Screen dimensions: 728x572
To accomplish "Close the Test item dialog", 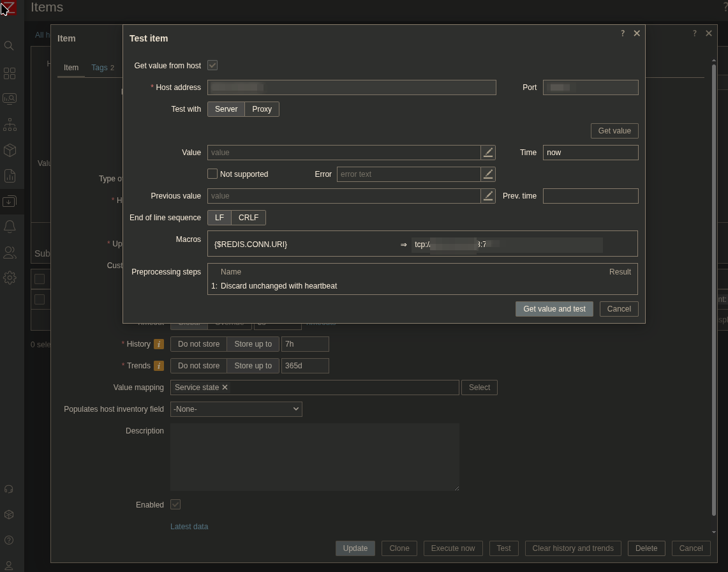I will pyautogui.click(x=637, y=33).
